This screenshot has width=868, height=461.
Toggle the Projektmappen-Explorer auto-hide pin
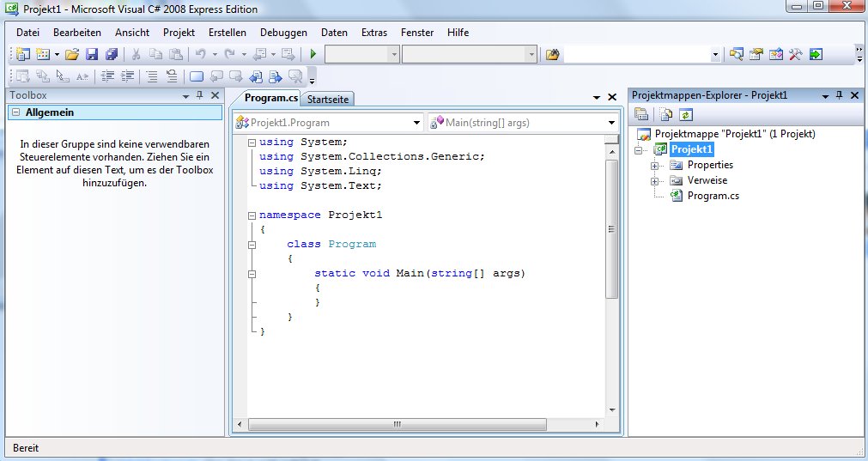coord(839,95)
